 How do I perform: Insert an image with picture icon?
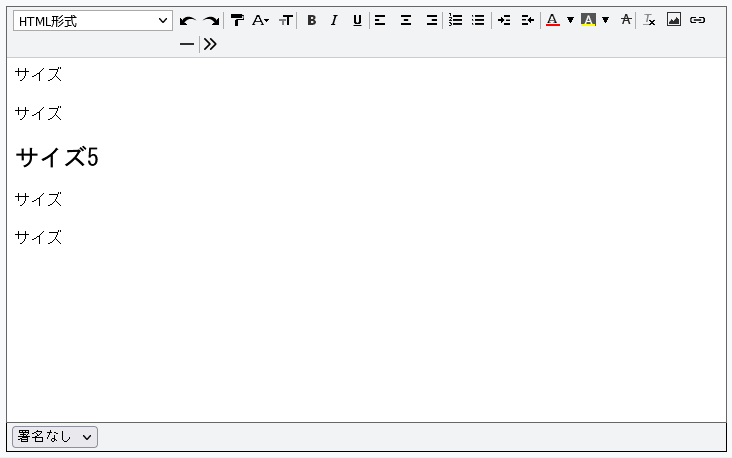click(x=674, y=20)
